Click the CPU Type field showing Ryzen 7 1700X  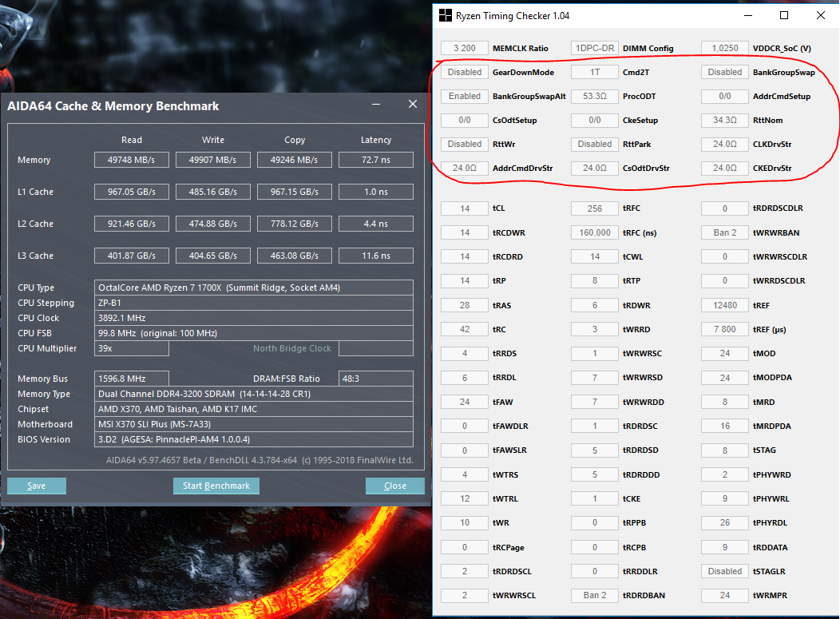click(254, 288)
